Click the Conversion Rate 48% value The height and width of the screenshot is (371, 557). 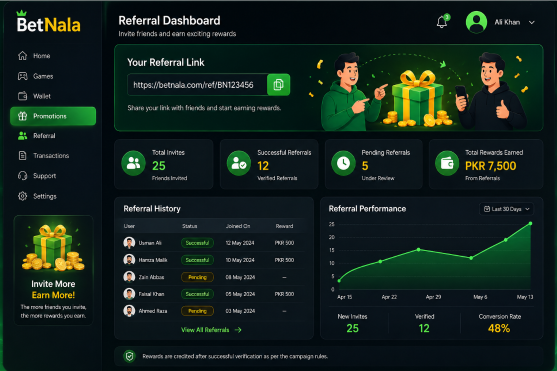[499, 328]
